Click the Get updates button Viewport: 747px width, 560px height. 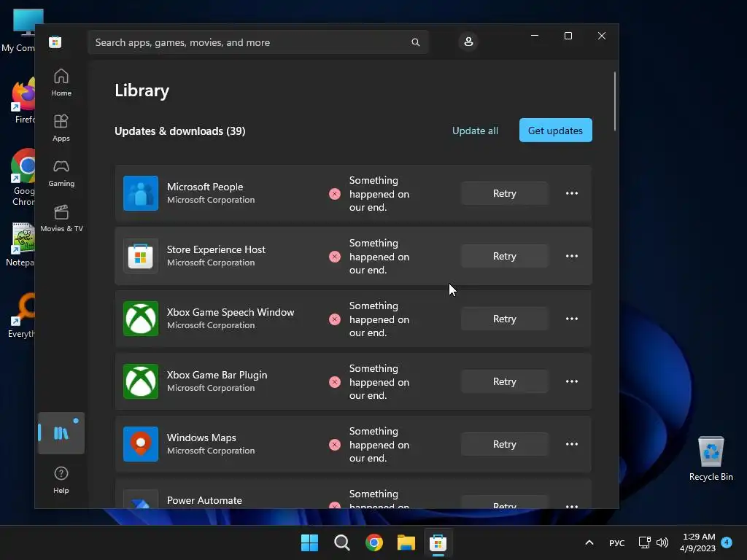coord(555,131)
